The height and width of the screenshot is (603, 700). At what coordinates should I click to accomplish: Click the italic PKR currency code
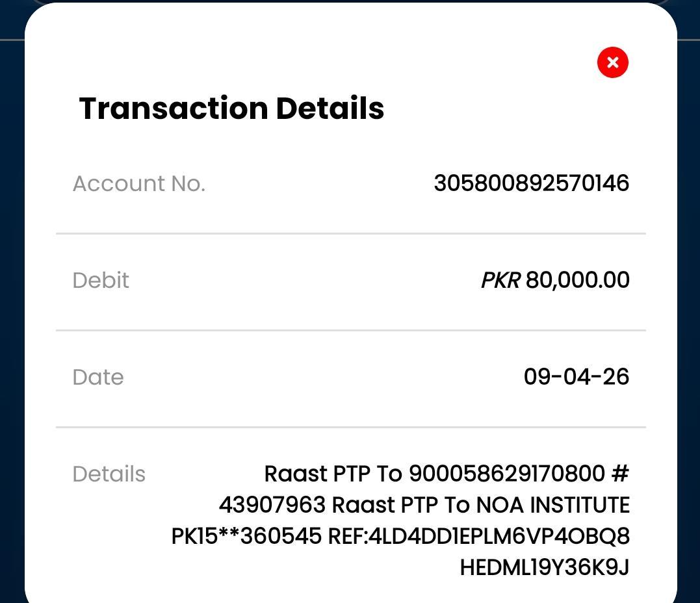click(x=500, y=281)
